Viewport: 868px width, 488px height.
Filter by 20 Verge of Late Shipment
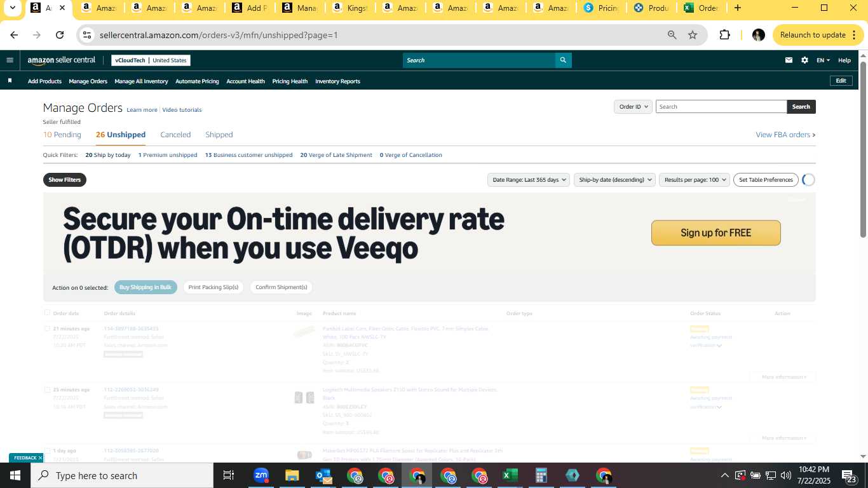(336, 155)
